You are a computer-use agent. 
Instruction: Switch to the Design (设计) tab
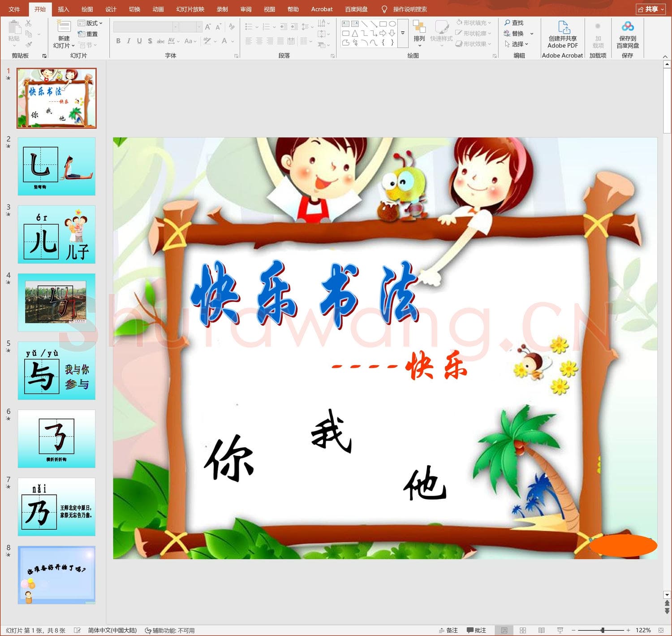point(111,9)
